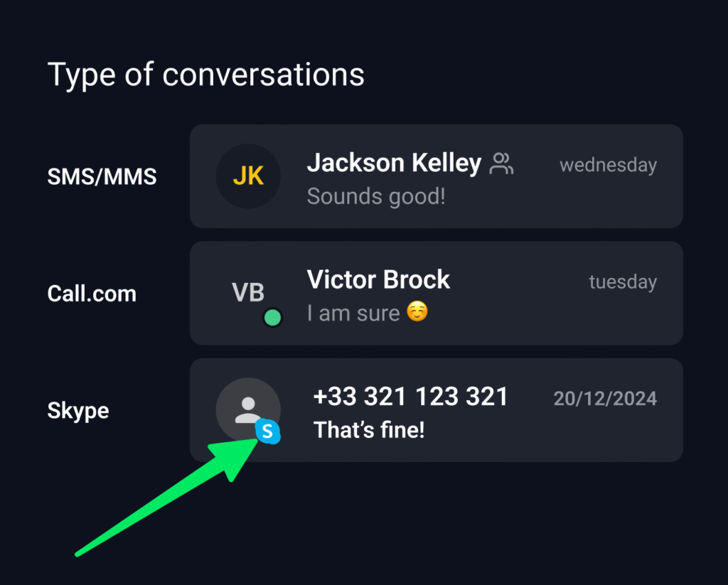The image size is (728, 585).
Task: Select the JK initials avatar
Action: pyautogui.click(x=248, y=176)
